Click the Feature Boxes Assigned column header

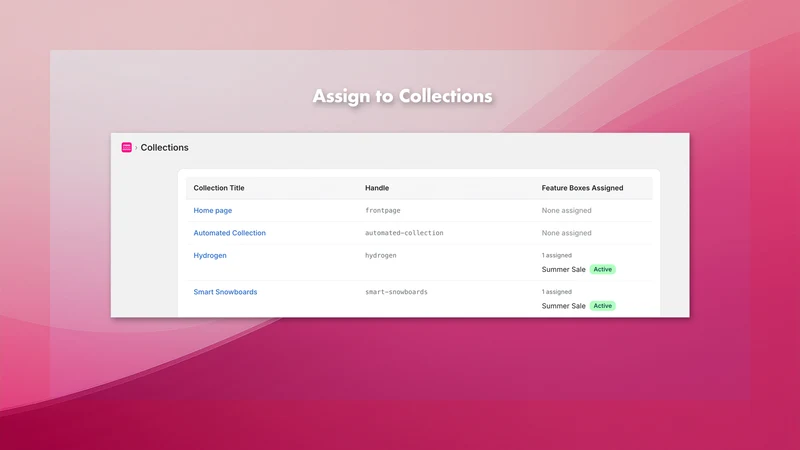click(582, 188)
